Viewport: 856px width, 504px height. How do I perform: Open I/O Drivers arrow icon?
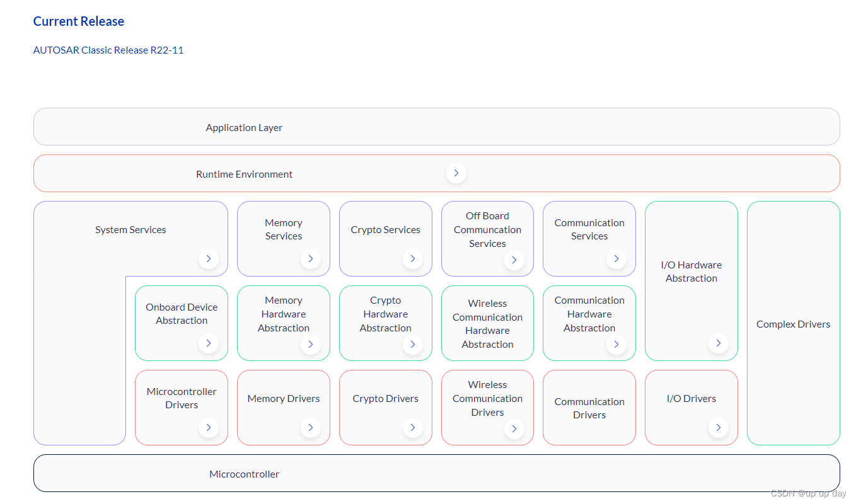(x=718, y=428)
